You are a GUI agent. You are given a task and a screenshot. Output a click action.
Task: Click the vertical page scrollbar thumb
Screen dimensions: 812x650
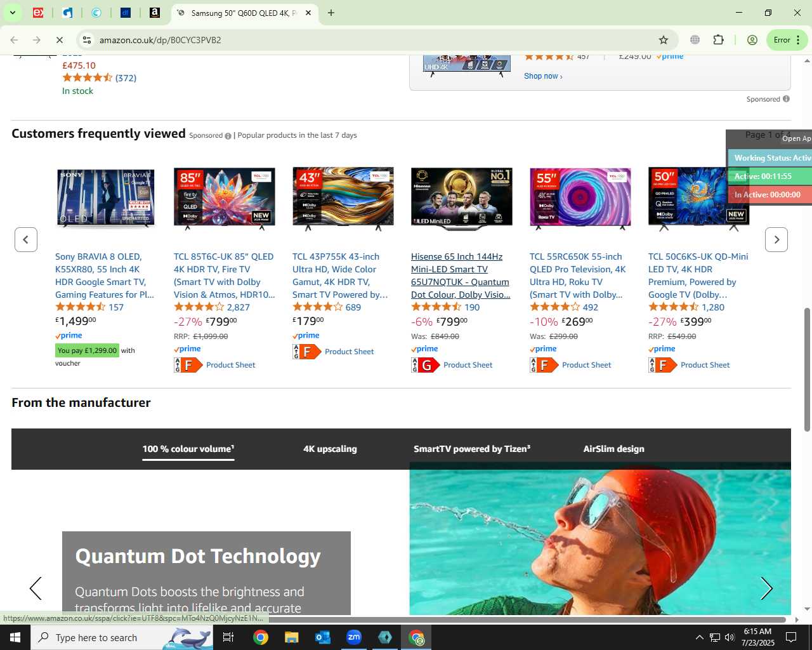(x=807, y=369)
